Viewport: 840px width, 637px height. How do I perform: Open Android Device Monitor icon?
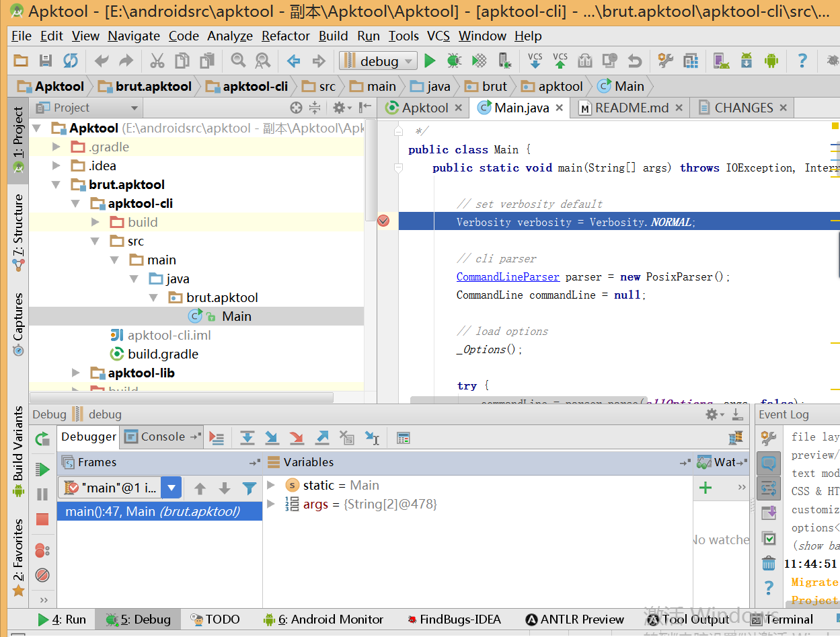coord(771,61)
